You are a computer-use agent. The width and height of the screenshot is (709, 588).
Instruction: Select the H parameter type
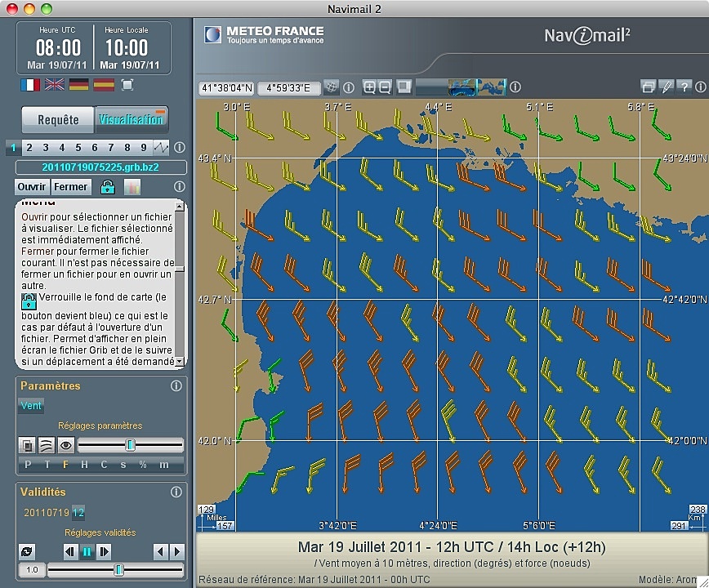pyautogui.click(x=85, y=465)
